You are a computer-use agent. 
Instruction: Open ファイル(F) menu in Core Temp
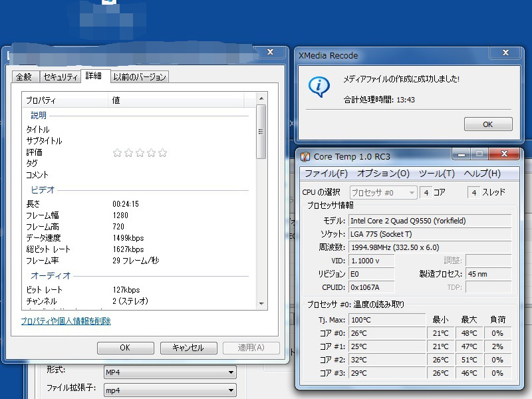326,174
